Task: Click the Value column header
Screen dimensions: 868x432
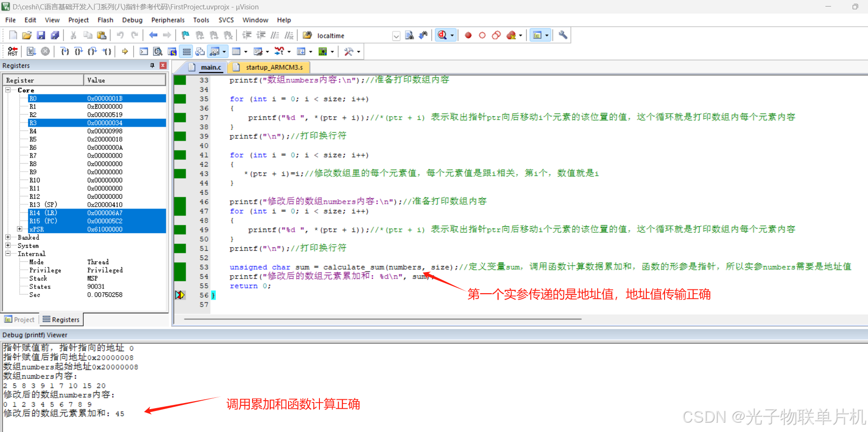Action: coord(125,80)
